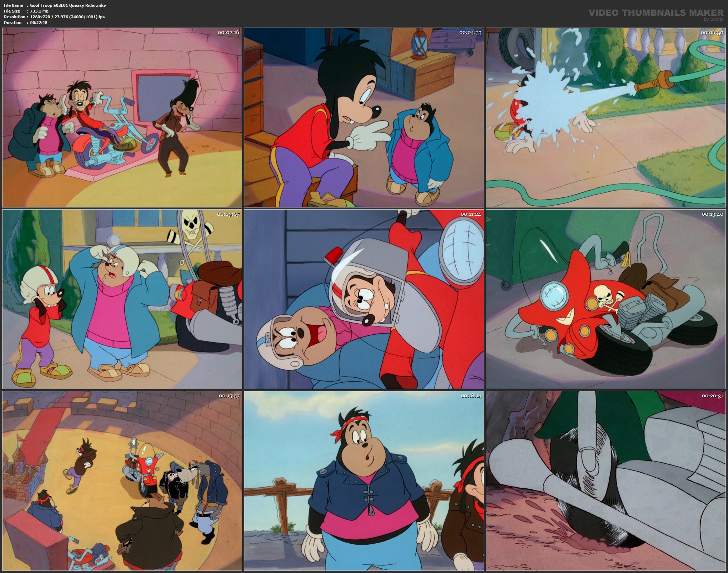Screen dimensions: 728x573
Task: Select the bandana character thumbnail at 00:18:14
Action: coord(364,481)
